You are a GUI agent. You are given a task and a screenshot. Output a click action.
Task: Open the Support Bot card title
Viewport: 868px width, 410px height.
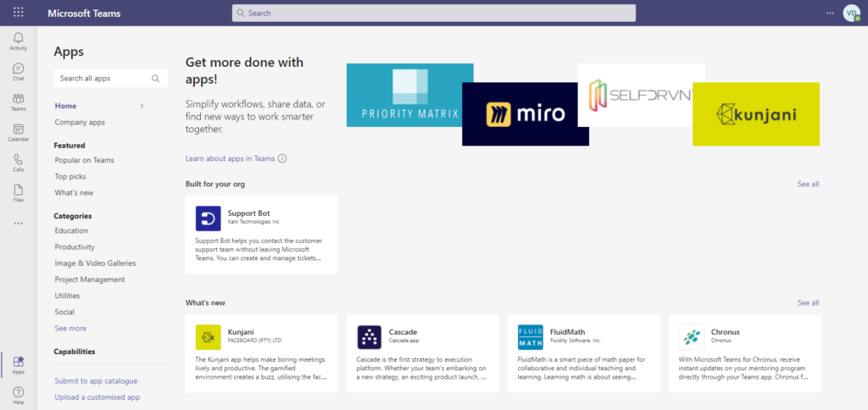249,213
